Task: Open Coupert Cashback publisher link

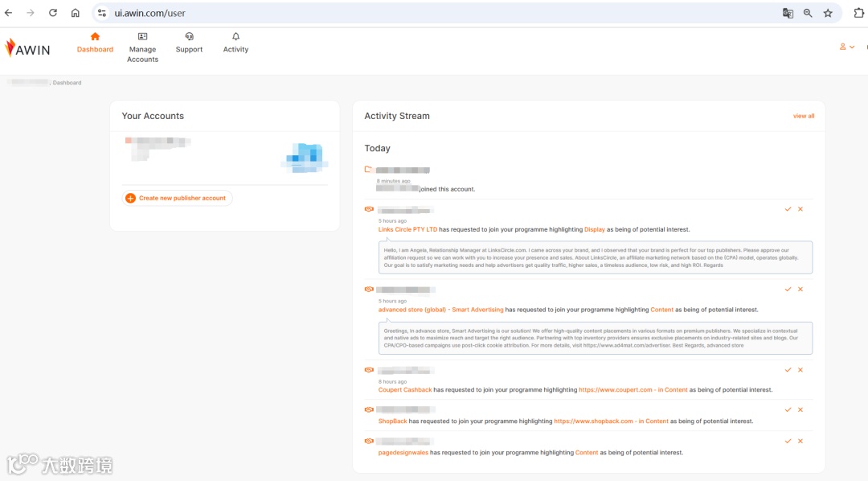Action: pos(404,390)
